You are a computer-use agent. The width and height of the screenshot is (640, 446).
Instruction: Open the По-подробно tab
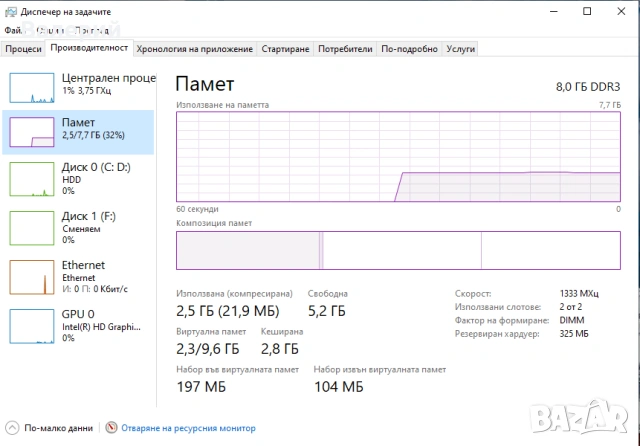(409, 49)
